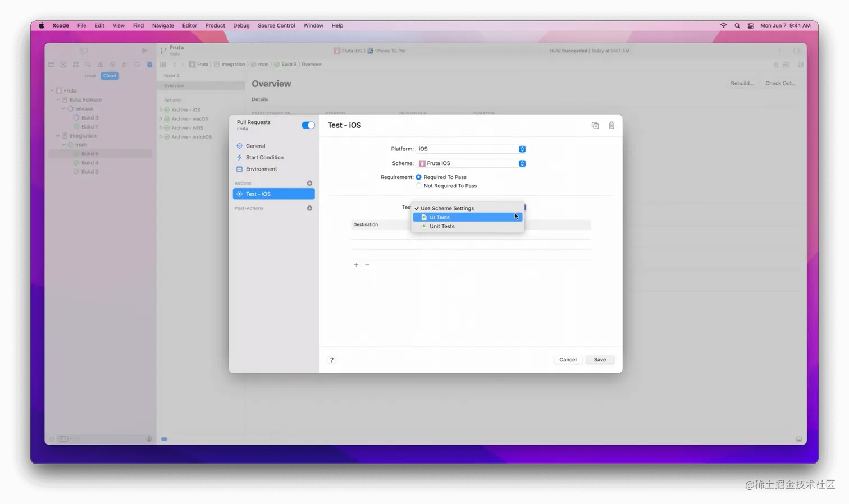Select Build 1 in the navigator
849x504 pixels.
pos(90,127)
